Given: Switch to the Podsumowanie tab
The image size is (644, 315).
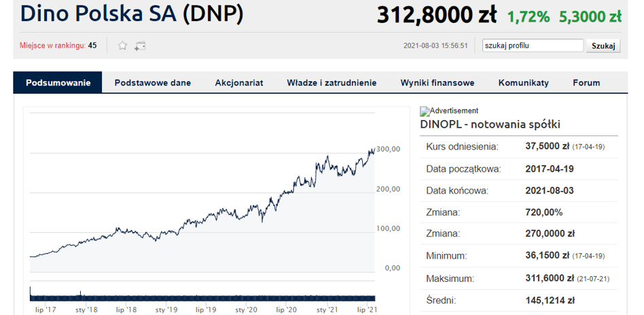Looking at the screenshot, I should [58, 83].
